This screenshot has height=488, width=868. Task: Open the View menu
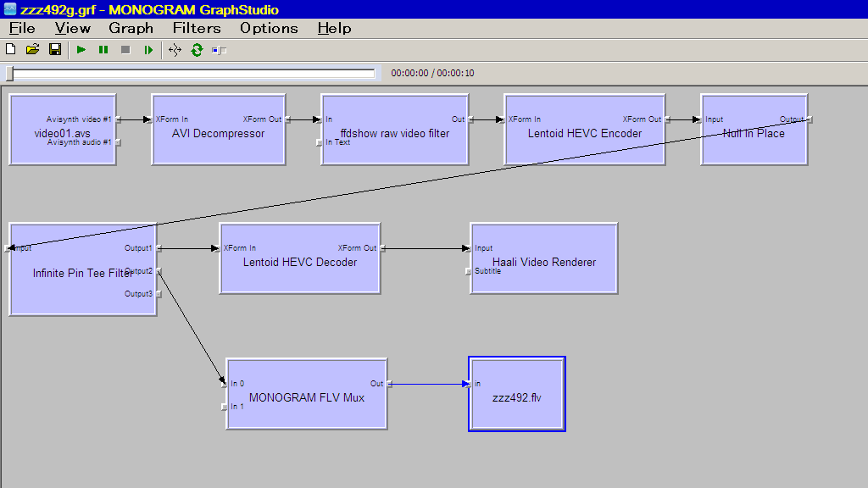pyautogui.click(x=73, y=28)
